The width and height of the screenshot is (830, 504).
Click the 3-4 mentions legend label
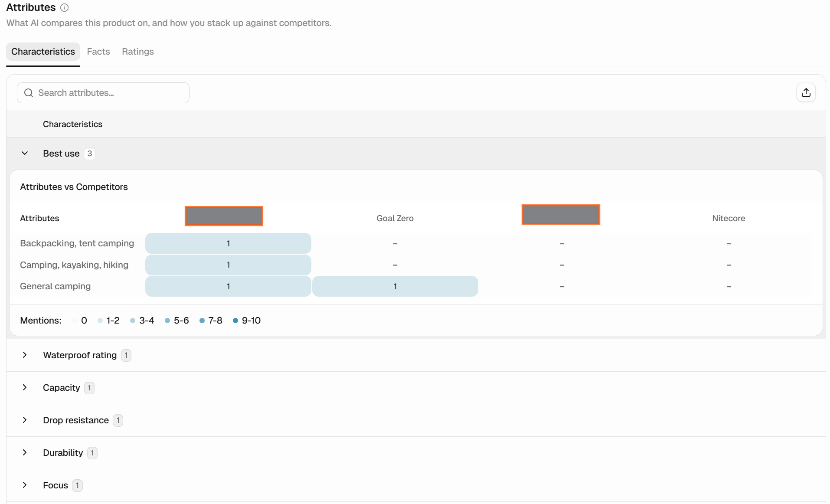(147, 321)
